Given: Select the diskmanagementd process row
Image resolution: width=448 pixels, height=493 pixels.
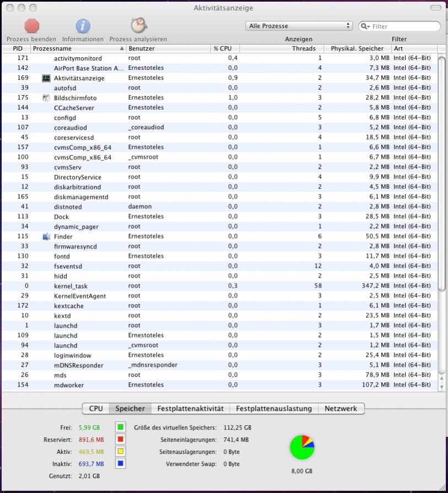Looking at the screenshot, I should click(220, 197).
